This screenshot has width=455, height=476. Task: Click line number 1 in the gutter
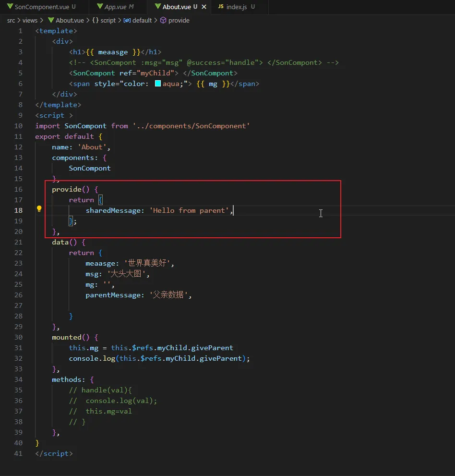20,31
